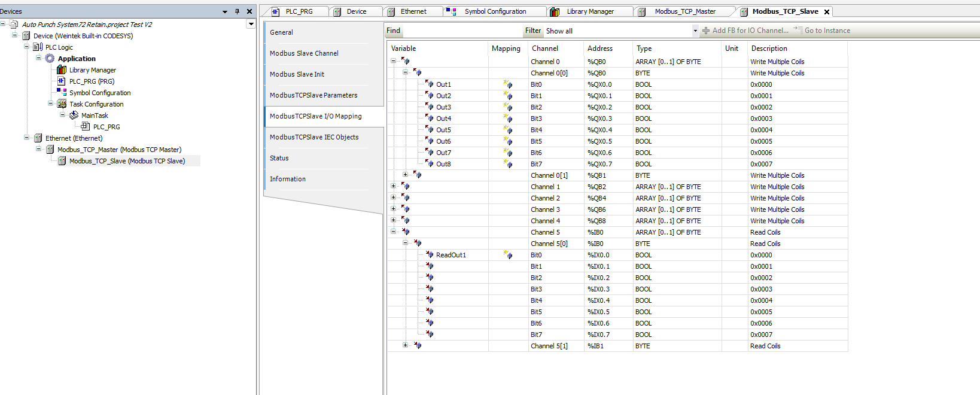Click the Go to Instance button
980x395 pixels.
[x=822, y=31]
